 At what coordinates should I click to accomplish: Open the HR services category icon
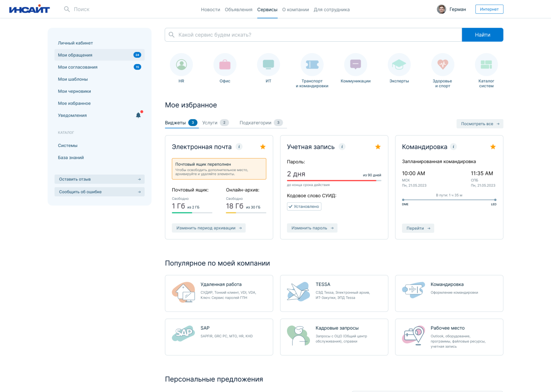[181, 65]
